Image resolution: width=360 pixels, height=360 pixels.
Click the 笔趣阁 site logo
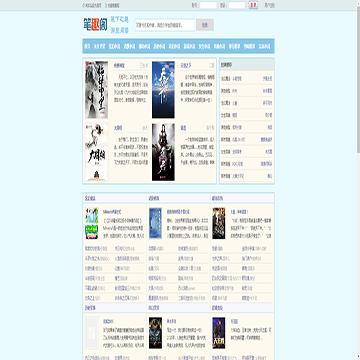[x=95, y=25]
